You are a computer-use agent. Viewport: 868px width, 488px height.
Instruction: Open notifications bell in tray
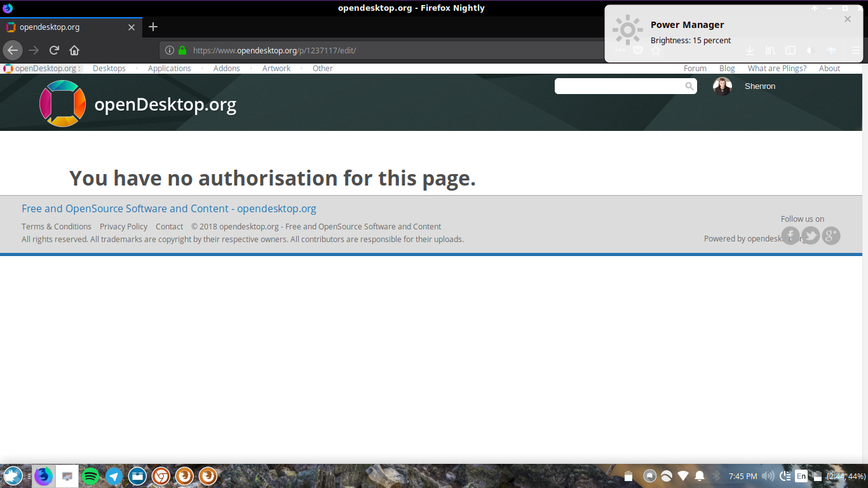coord(700,476)
